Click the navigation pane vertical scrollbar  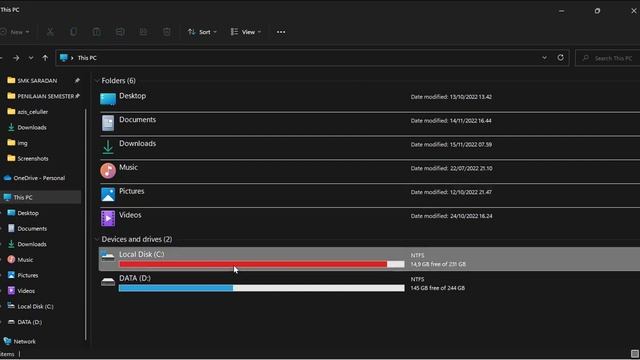86,224
